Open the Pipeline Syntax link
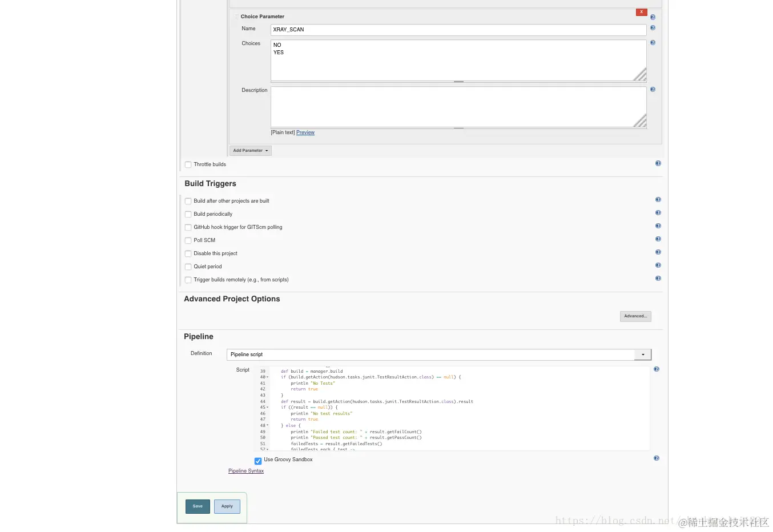 pos(246,471)
